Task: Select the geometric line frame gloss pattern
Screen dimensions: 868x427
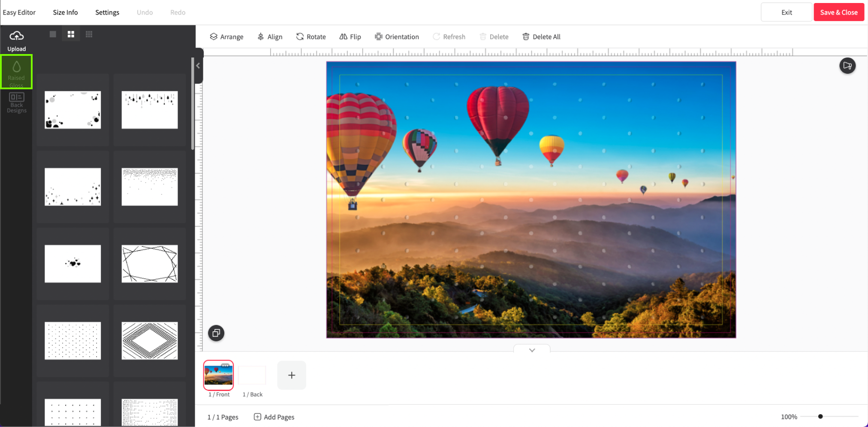Action: tap(150, 263)
